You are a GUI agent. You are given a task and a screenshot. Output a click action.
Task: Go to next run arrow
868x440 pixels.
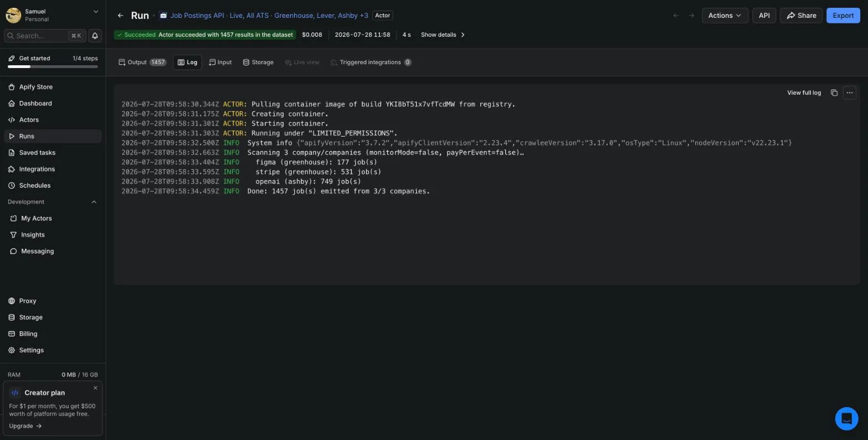[691, 16]
